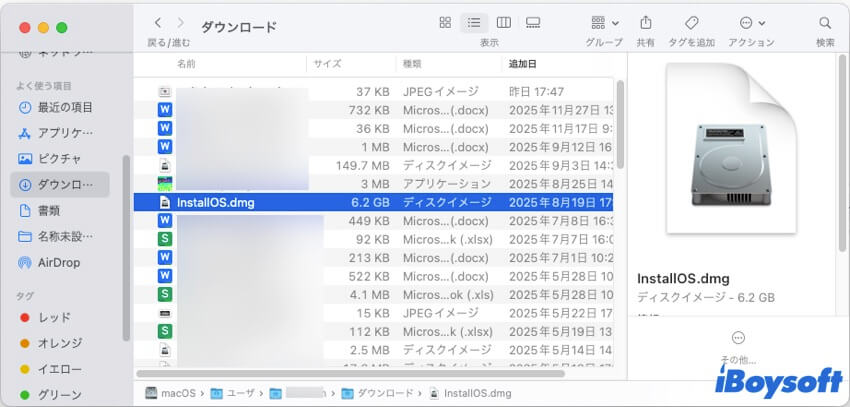Select the オレンジ orange tag
This screenshot has height=407, width=850.
pyautogui.click(x=51, y=344)
